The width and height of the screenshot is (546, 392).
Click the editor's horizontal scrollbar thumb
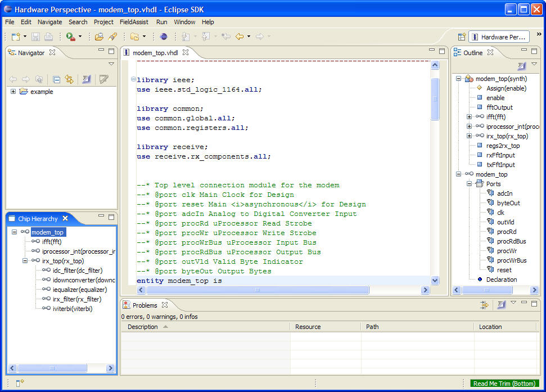click(x=258, y=290)
